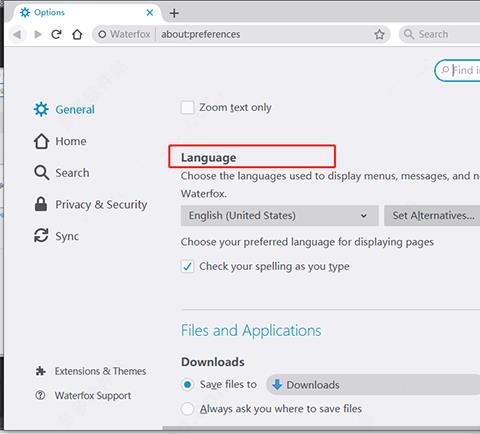The width and height of the screenshot is (480, 434).
Task: Open Extensions & Themes
Action: pyautogui.click(x=91, y=371)
